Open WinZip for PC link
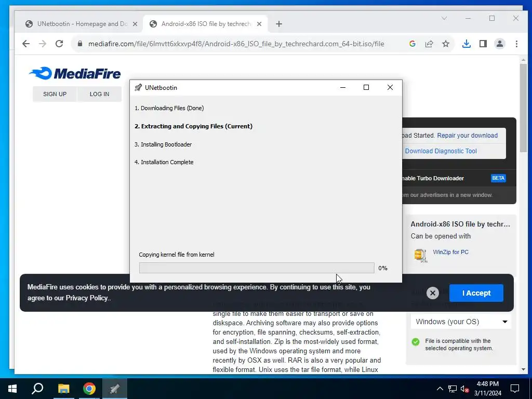Screen dimensions: 532x399 tap(450, 252)
